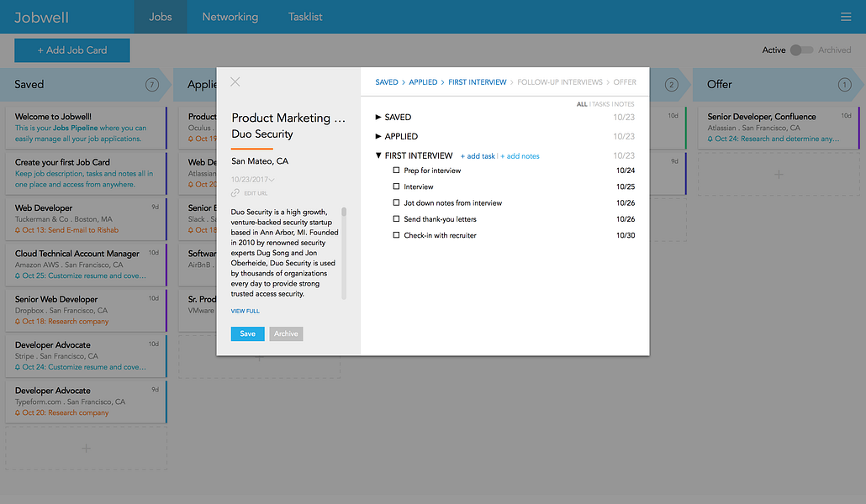Click bell icon on Cloud Technical Account Manager card
The image size is (866, 504).
pos(18,276)
